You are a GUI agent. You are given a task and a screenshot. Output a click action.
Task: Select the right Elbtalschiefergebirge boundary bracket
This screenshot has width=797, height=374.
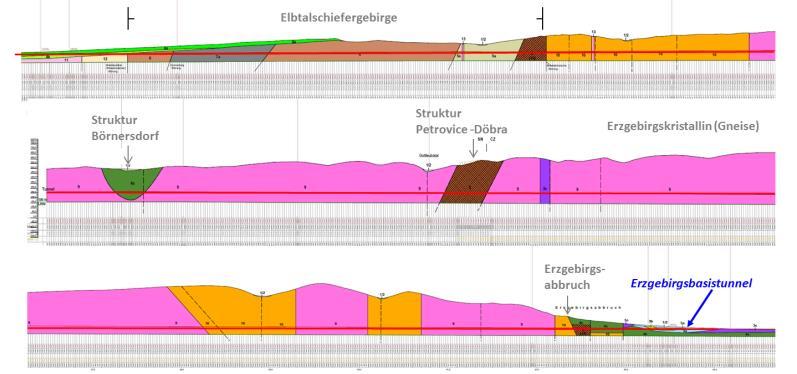[x=541, y=18]
